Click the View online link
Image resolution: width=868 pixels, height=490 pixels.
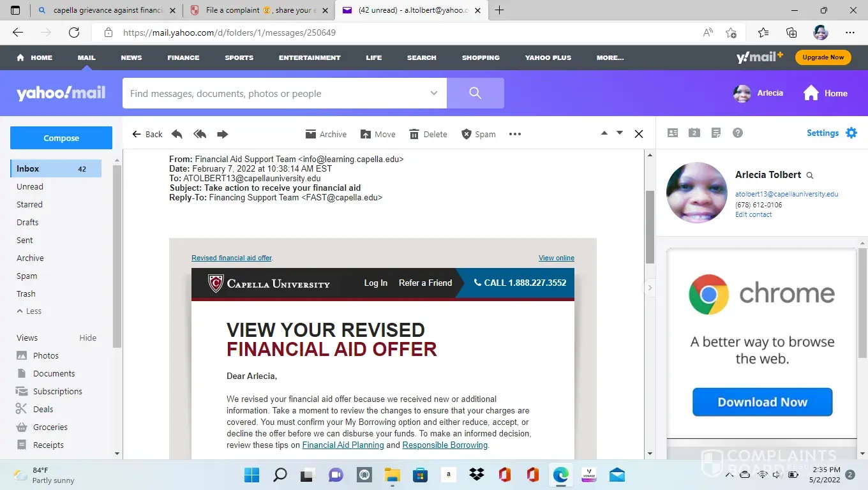(x=557, y=258)
